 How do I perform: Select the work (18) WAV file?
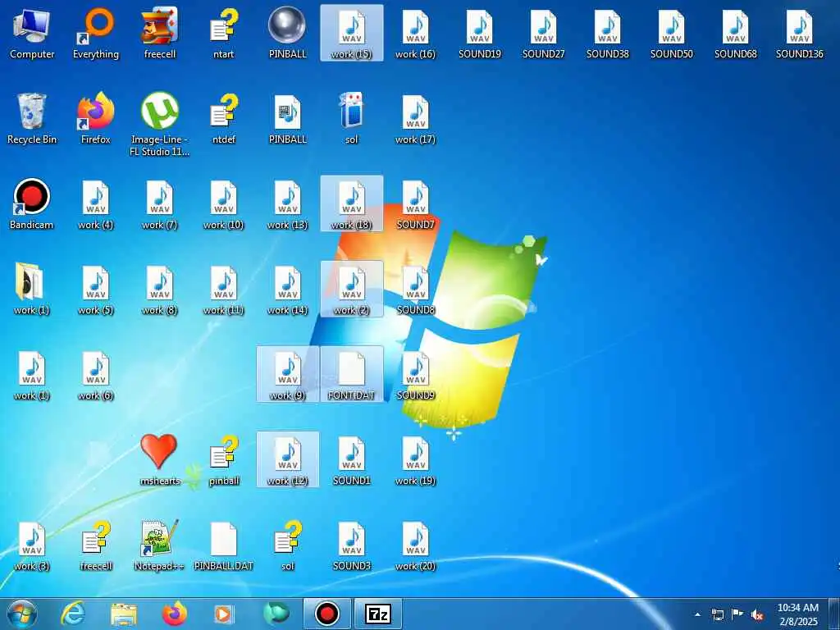point(351,204)
